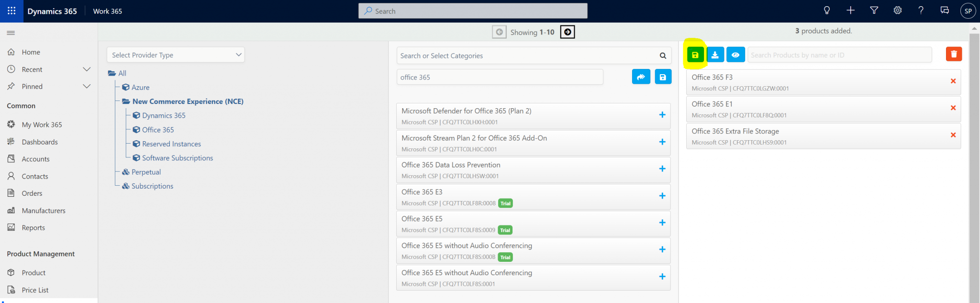Click the blue download products button
This screenshot has width=980, height=303.
(x=715, y=55)
